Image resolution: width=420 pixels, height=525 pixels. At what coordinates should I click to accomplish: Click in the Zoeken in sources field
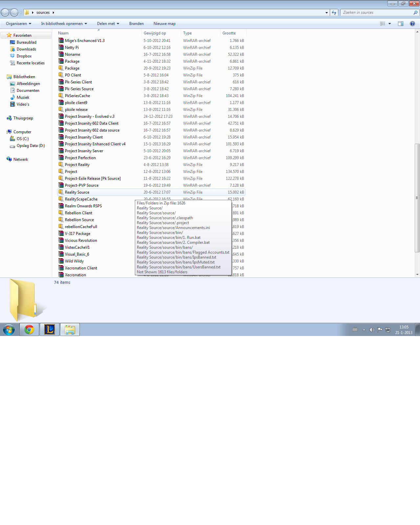tap(376, 12)
